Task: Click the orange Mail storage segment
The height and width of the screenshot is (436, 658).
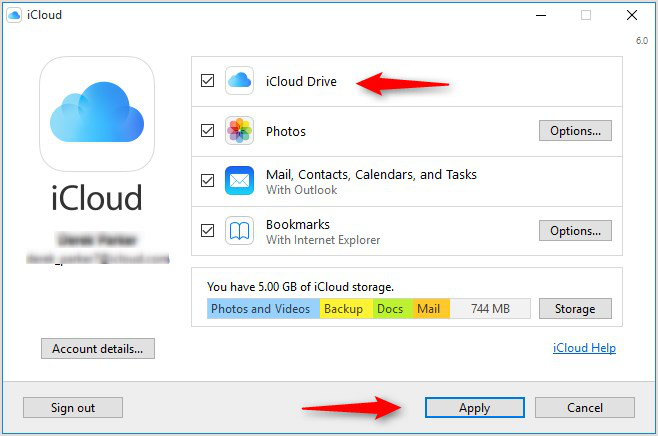Action: [x=431, y=309]
